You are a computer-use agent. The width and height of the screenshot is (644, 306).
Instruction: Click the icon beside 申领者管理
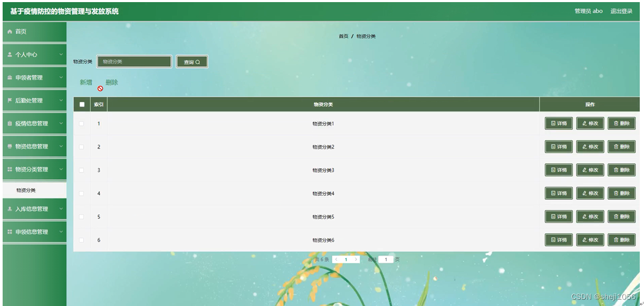tap(9, 78)
